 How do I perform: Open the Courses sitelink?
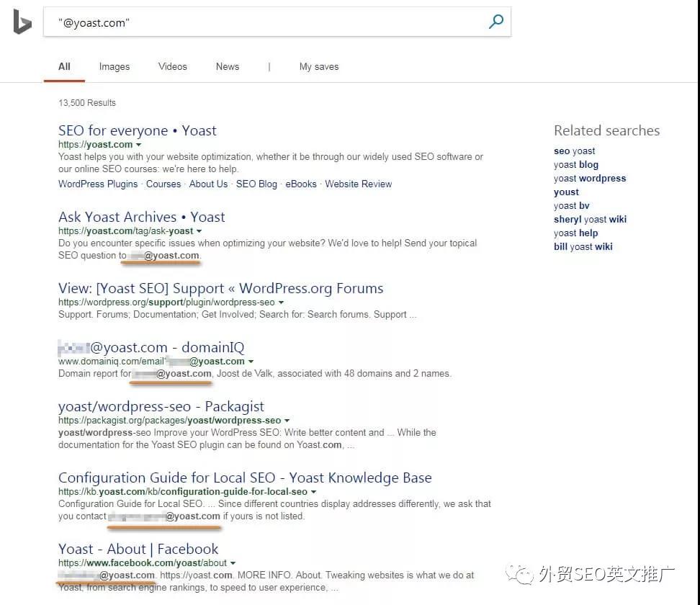click(163, 184)
